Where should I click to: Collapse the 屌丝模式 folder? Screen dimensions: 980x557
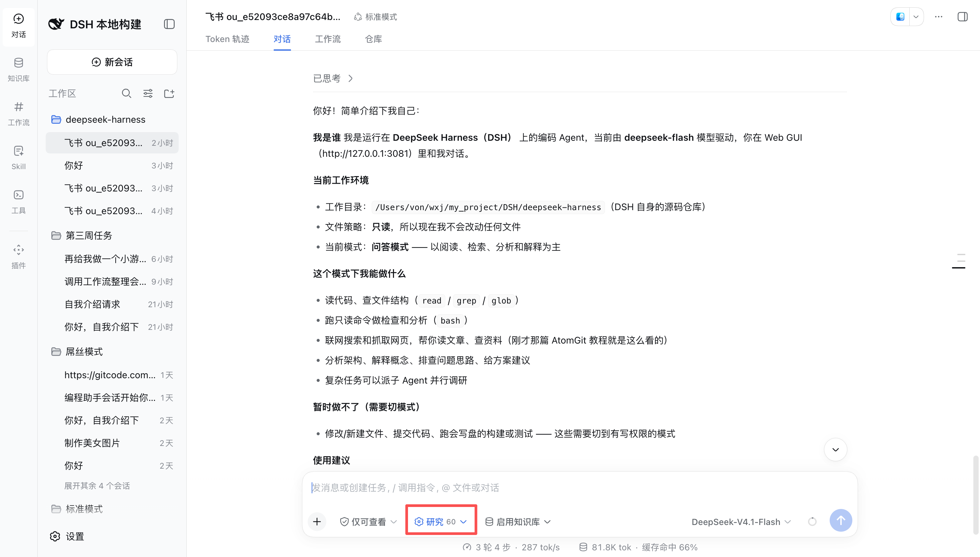(x=112, y=352)
